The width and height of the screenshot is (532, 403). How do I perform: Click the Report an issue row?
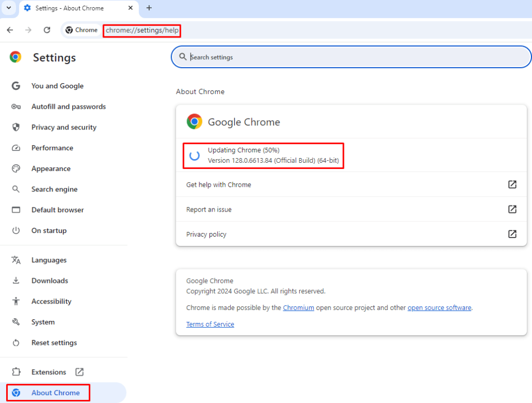click(351, 209)
